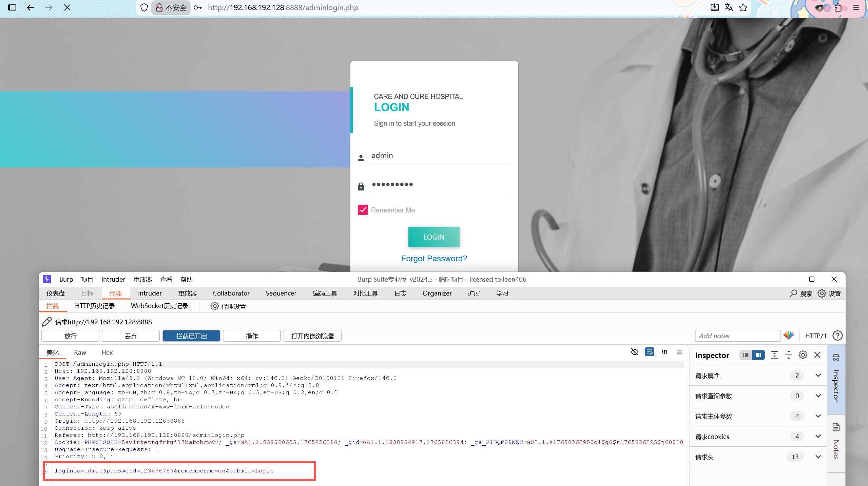Expand the request body parameters section
The image size is (868, 486).
point(818,416)
